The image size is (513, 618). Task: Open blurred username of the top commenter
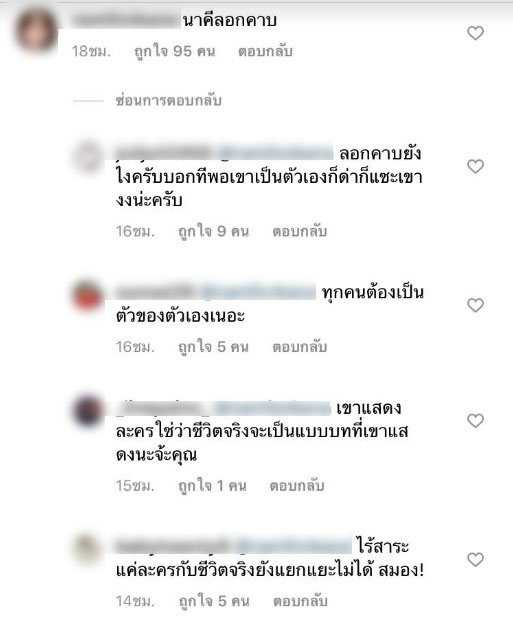click(x=126, y=20)
